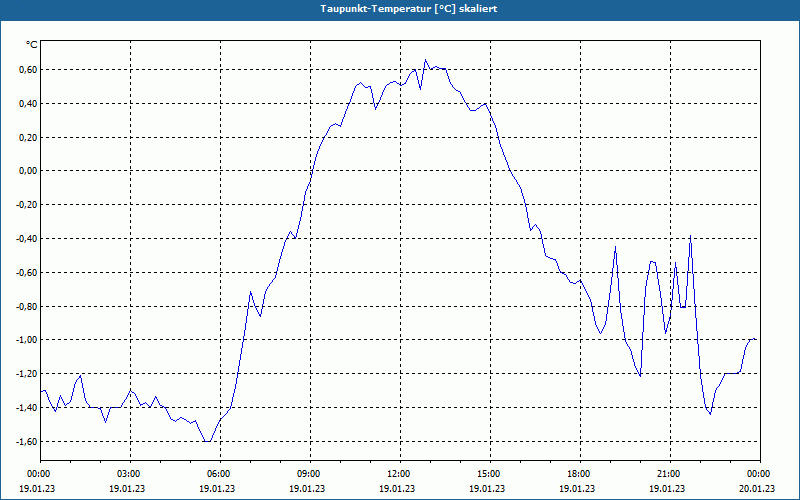
Task: Click the 0,20 y-axis value
Action: (28, 137)
